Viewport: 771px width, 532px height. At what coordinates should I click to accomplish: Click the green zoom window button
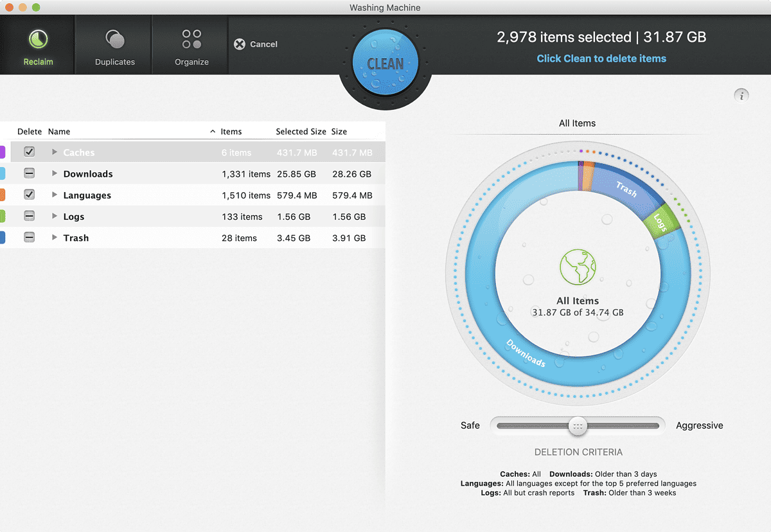(x=35, y=7)
